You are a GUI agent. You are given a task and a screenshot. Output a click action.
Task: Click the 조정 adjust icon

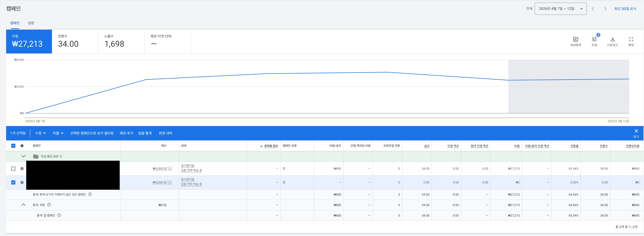[x=594, y=40]
